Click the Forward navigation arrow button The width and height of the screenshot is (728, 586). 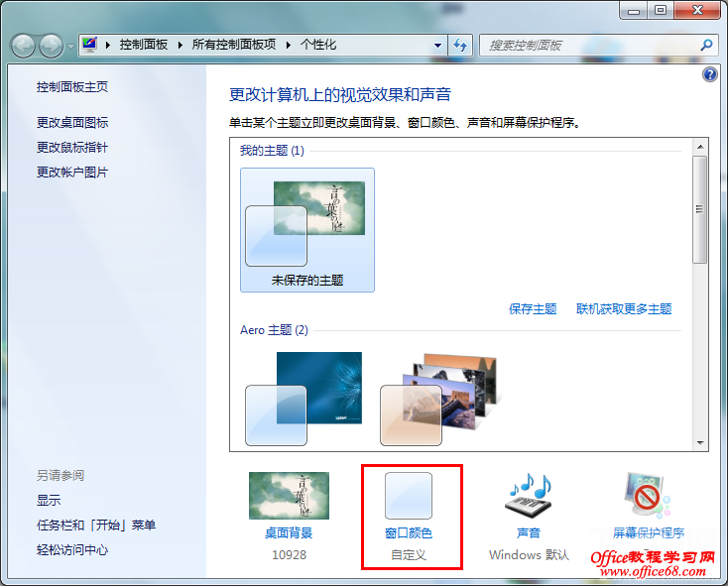click(51, 46)
